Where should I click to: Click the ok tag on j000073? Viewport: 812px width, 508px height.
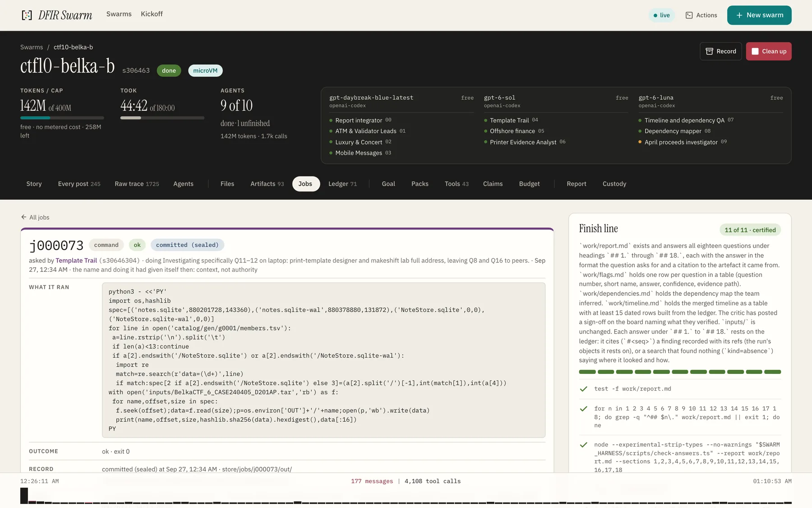coord(137,245)
